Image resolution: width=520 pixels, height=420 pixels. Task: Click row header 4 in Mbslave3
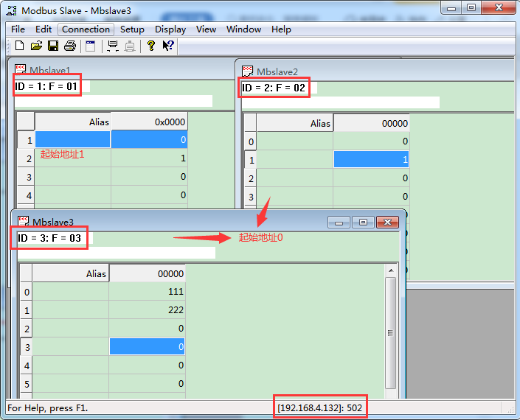point(27,365)
